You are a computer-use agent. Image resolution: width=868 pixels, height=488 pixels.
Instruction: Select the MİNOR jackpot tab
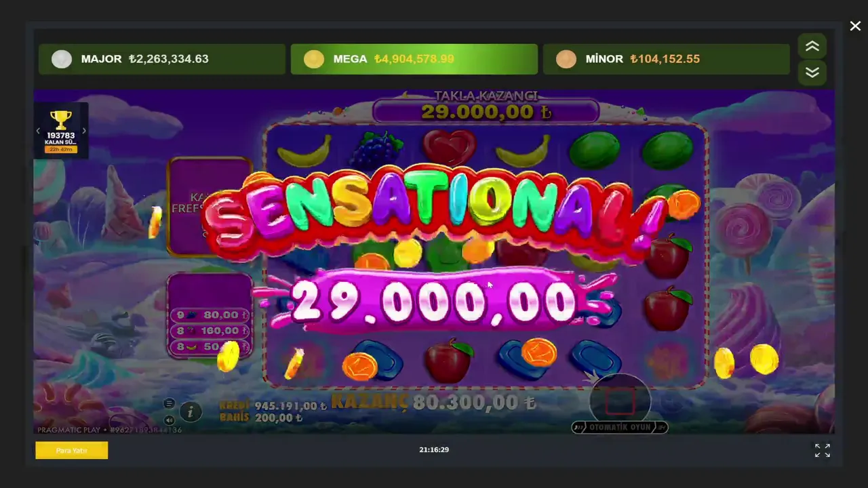tap(667, 59)
